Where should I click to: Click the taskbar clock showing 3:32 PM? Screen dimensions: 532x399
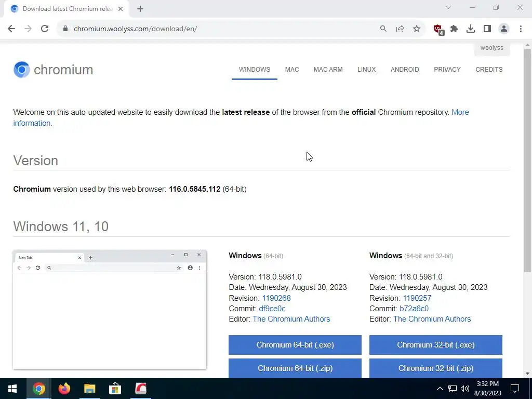pos(487,389)
